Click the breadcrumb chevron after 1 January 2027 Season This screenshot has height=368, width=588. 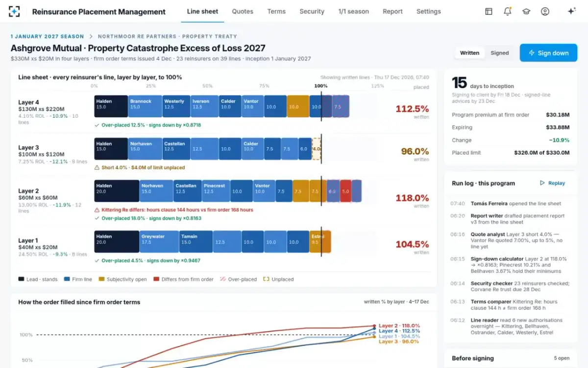(91, 36)
